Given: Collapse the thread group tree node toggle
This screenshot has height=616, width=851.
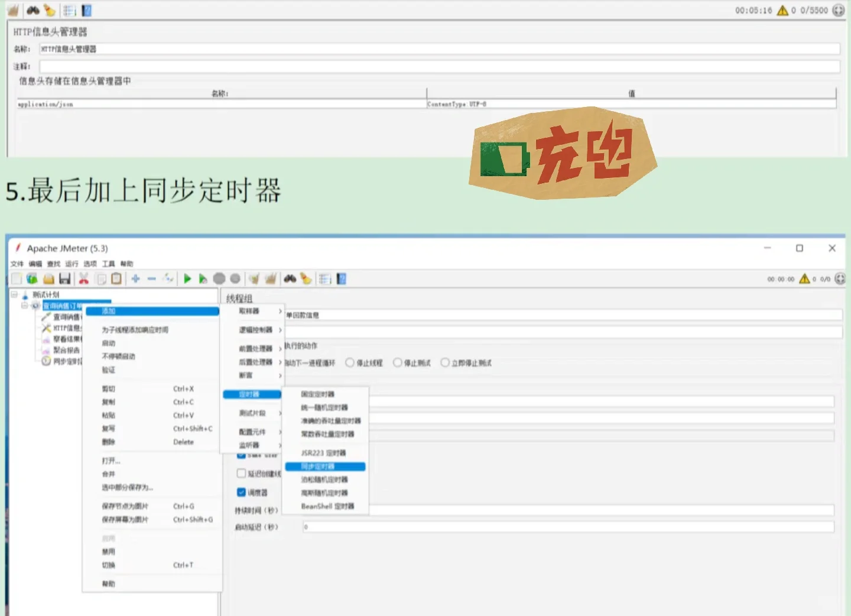Looking at the screenshot, I should [25, 306].
